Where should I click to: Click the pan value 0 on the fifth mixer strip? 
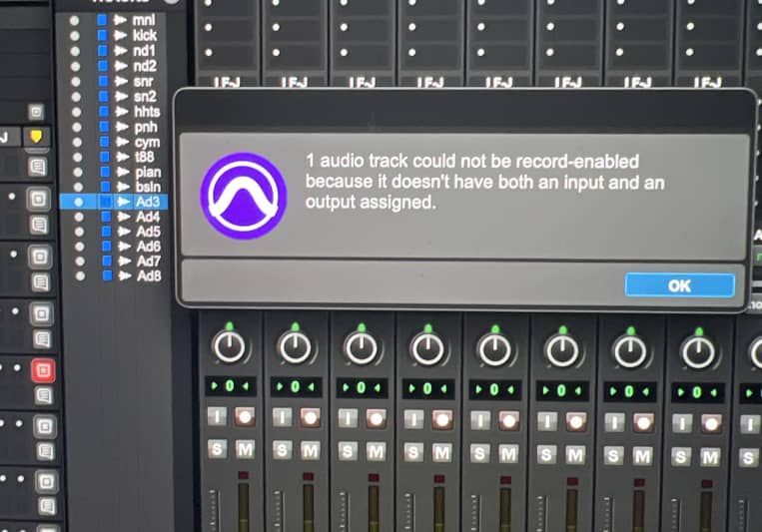494,389
